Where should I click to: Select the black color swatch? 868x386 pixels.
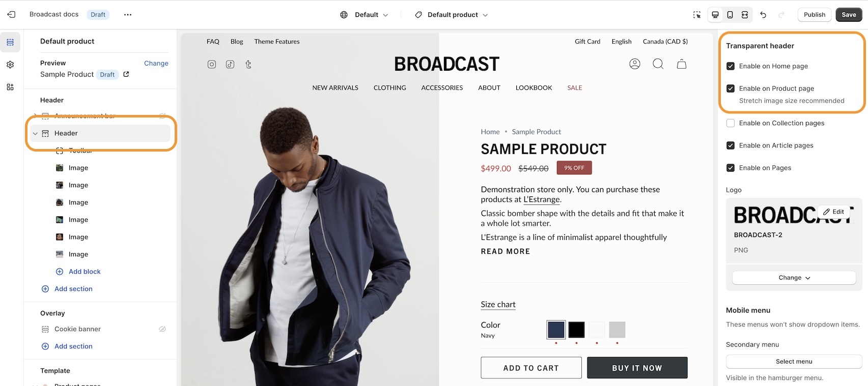(x=576, y=330)
